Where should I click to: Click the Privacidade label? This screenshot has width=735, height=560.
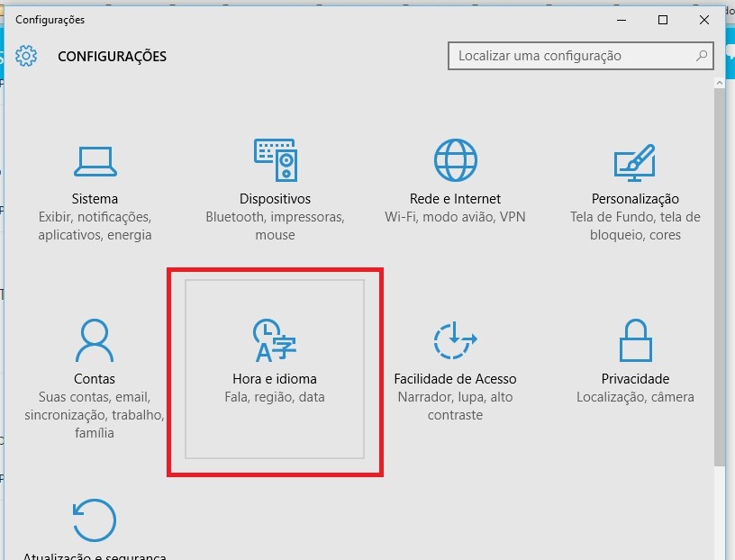point(635,379)
